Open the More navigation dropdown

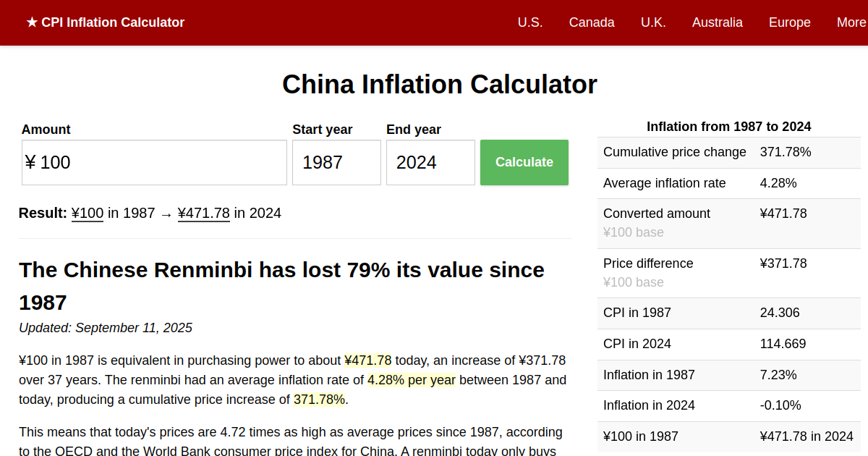851,22
